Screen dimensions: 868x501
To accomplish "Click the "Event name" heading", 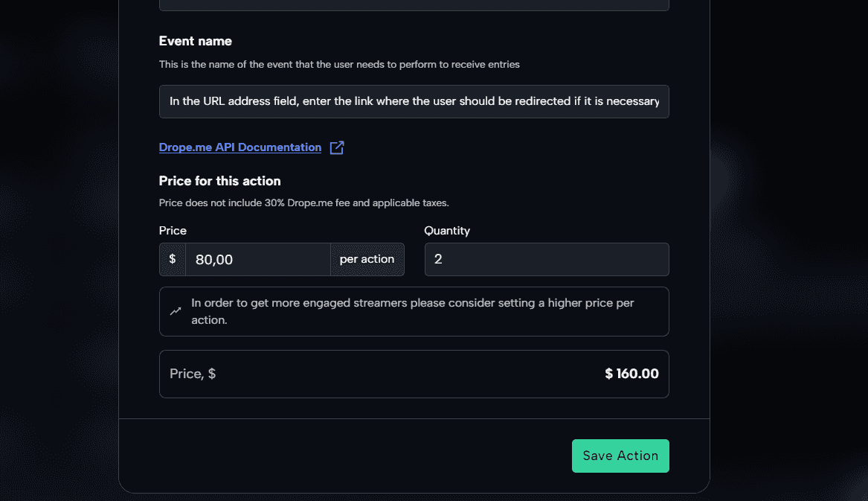I will pyautogui.click(x=196, y=41).
